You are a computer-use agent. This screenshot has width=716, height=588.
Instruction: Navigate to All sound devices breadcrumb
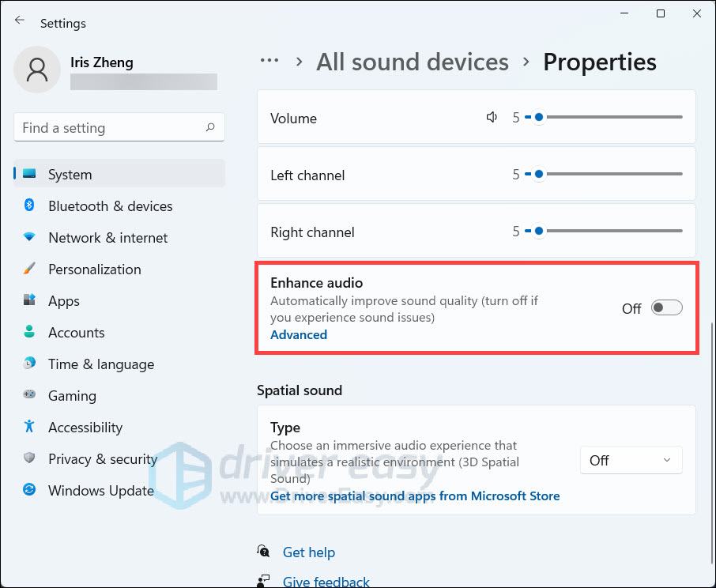[x=413, y=62]
